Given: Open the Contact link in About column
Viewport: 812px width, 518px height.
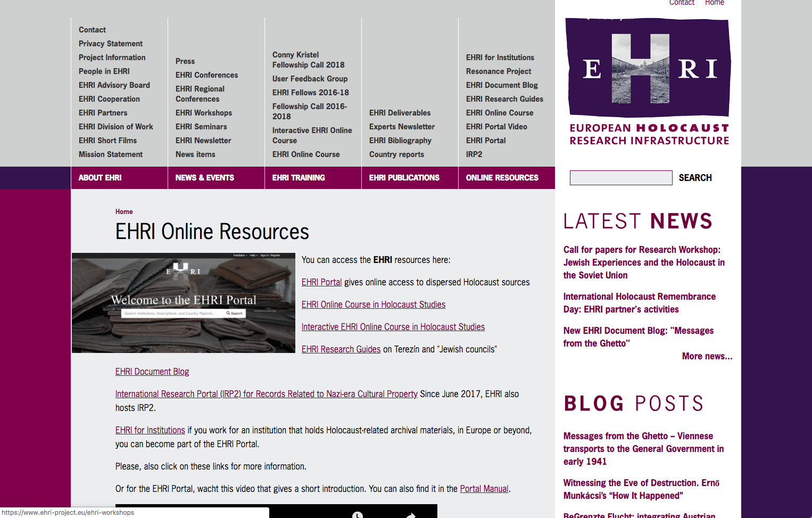Looking at the screenshot, I should coord(92,30).
